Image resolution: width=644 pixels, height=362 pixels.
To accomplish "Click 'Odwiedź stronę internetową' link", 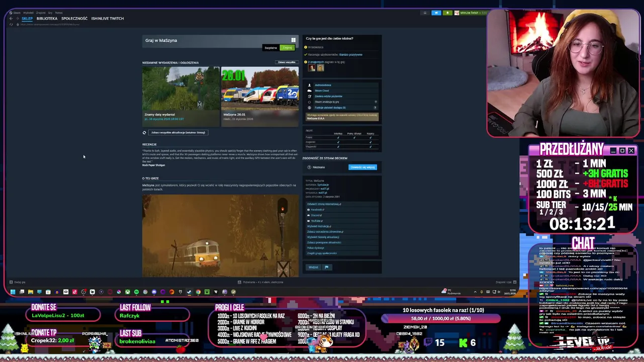I will click(324, 204).
